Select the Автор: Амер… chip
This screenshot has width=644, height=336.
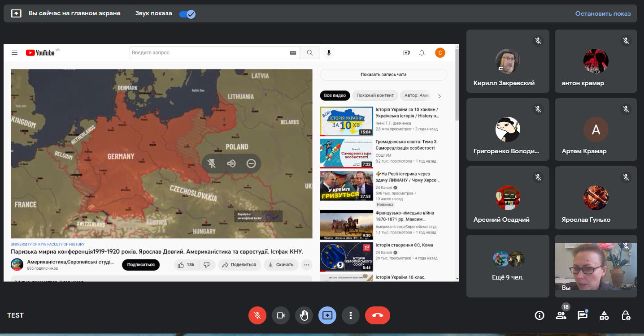point(417,95)
